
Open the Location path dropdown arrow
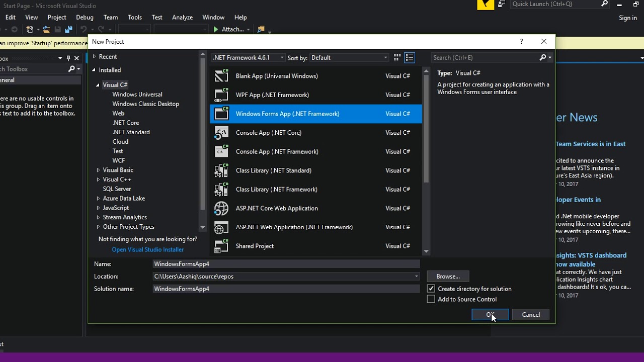416,277
